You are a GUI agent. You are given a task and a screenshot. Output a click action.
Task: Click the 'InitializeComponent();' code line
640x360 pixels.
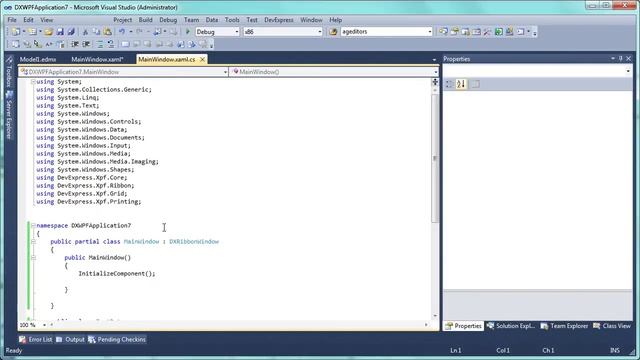click(117, 273)
